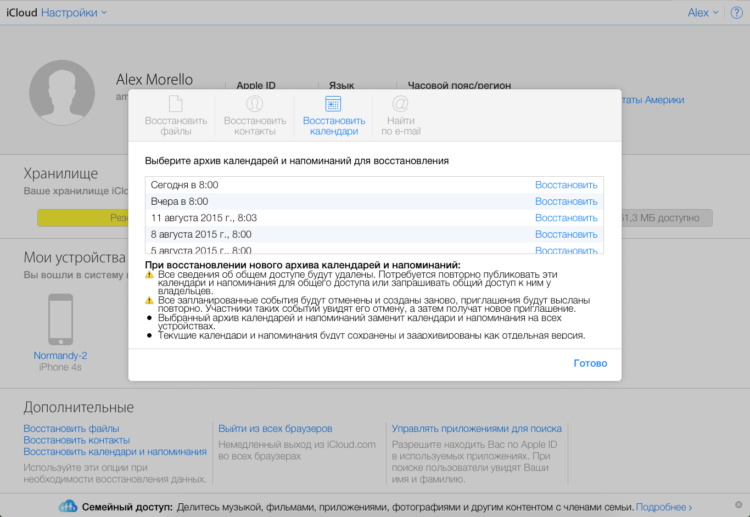Click Управлять приложениями для поиска link
Viewport: 750px width, 517px height.
click(476, 429)
